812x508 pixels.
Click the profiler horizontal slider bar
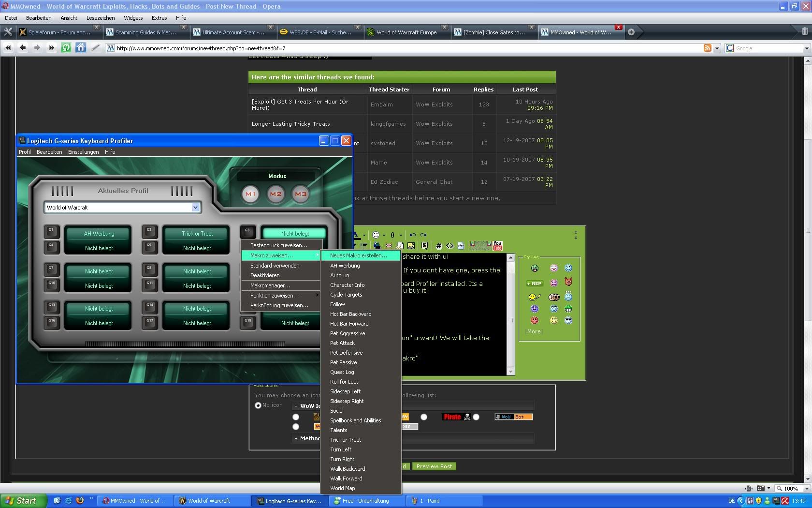[x=185, y=344]
